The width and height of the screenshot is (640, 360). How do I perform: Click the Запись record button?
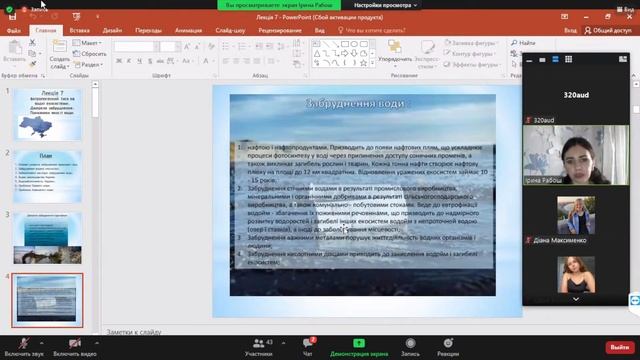[410, 347]
